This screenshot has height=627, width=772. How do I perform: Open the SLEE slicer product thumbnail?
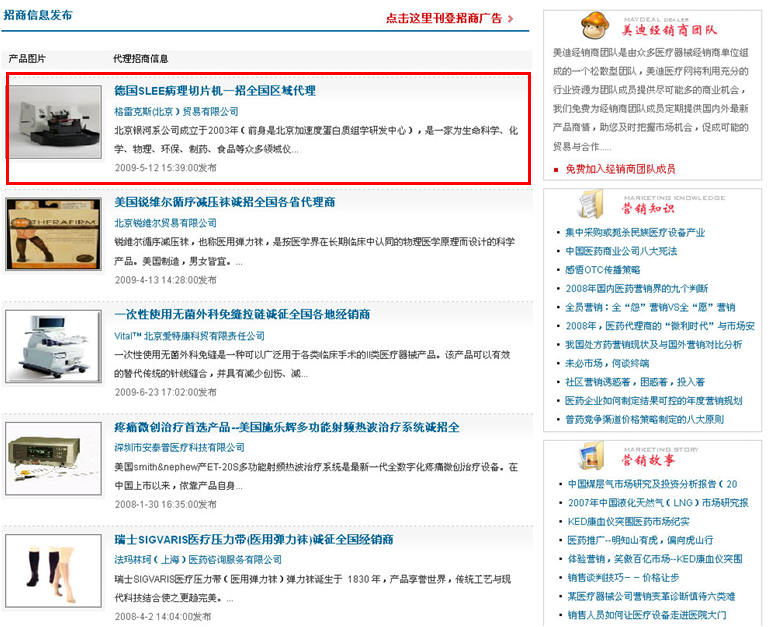coord(54,122)
